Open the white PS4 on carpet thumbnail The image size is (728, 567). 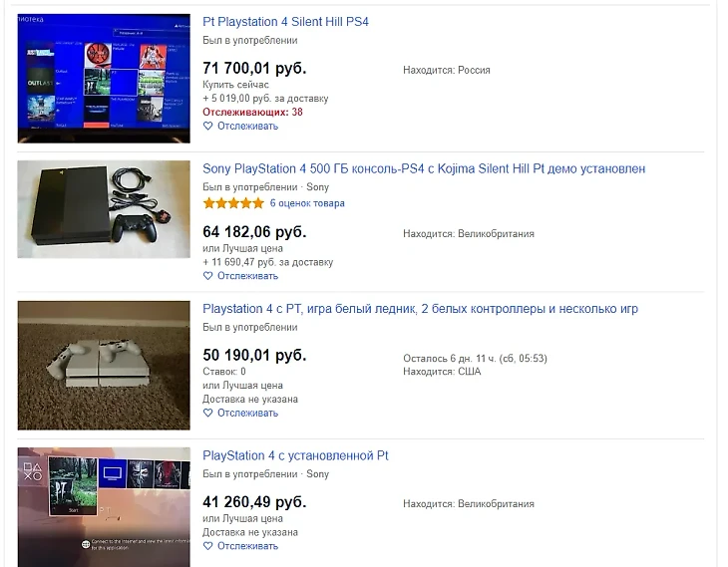pyautogui.click(x=104, y=366)
